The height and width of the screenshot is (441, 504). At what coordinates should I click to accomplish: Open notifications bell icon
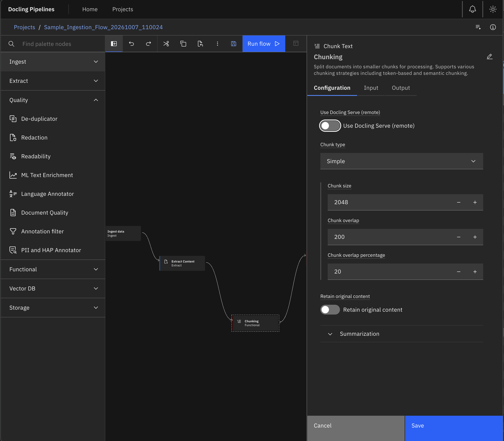[x=472, y=9]
